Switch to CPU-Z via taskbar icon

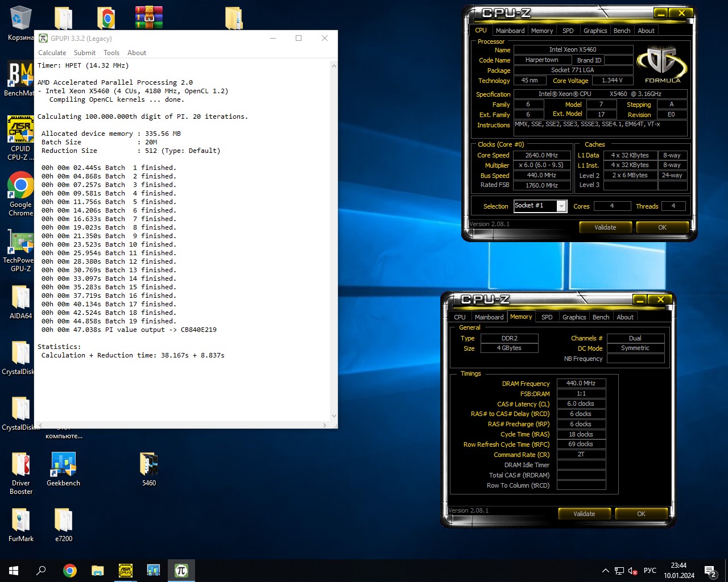126,571
